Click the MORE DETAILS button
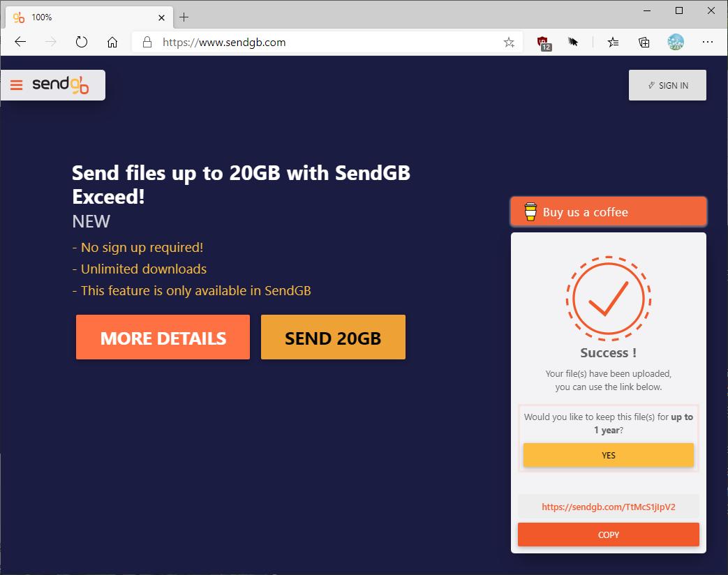The width and height of the screenshot is (728, 575). [163, 338]
